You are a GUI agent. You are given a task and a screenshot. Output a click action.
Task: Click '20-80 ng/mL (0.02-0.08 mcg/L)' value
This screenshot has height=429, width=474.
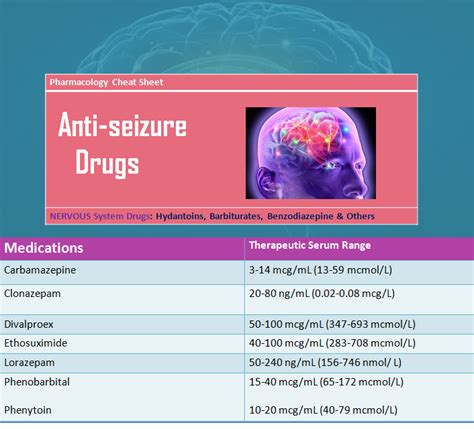pos(322,294)
